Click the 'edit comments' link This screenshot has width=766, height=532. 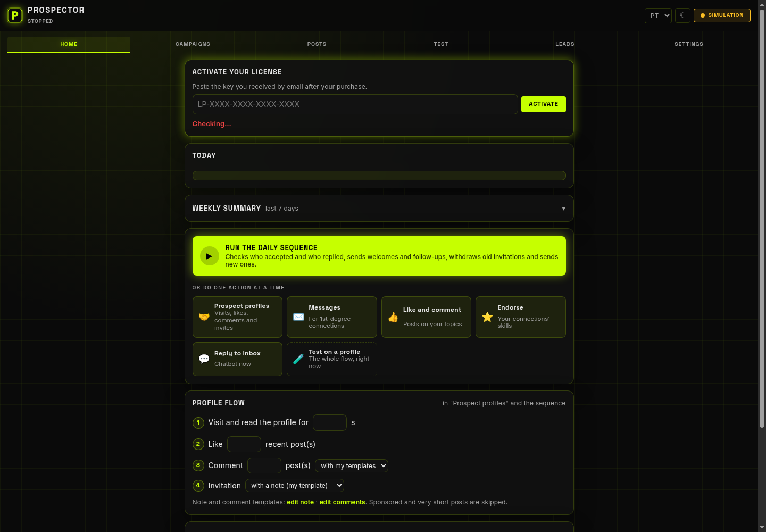point(342,502)
